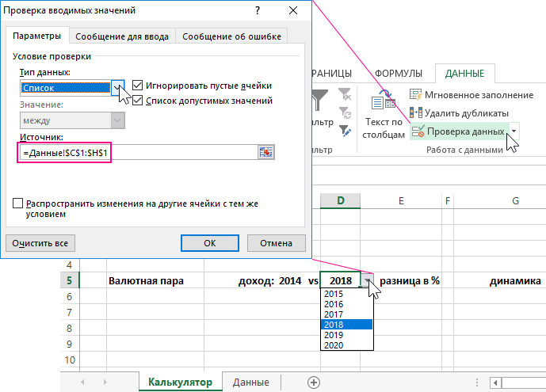This screenshot has height=392, width=546.
Task: Click the Remove Duplicates (Удалить дубликаты) icon
Action: point(416,113)
